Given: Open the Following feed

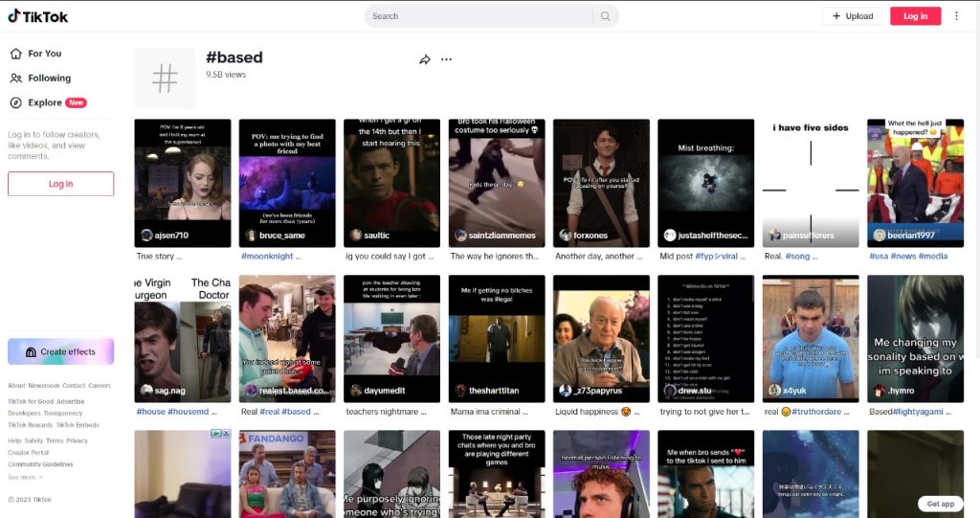Looking at the screenshot, I should point(49,79).
